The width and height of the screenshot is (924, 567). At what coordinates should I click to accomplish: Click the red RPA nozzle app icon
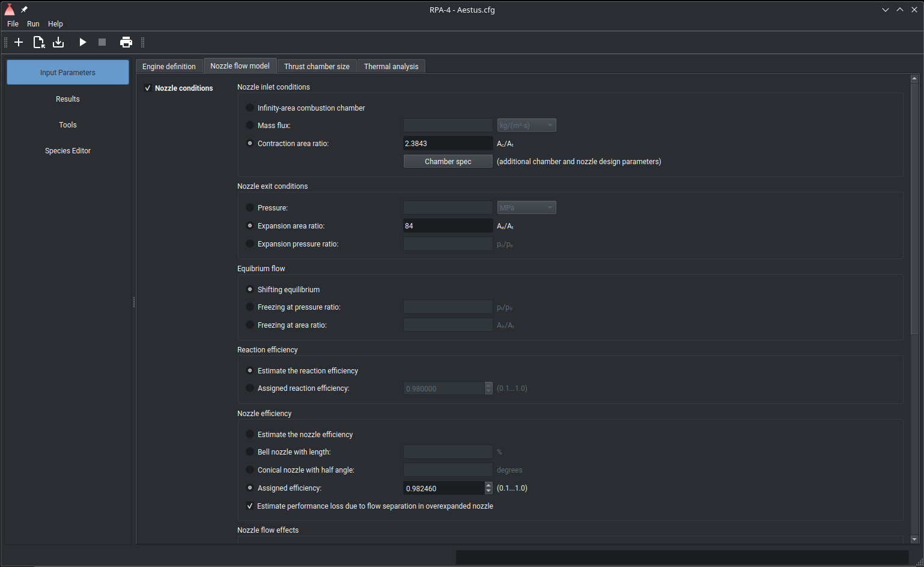click(10, 10)
